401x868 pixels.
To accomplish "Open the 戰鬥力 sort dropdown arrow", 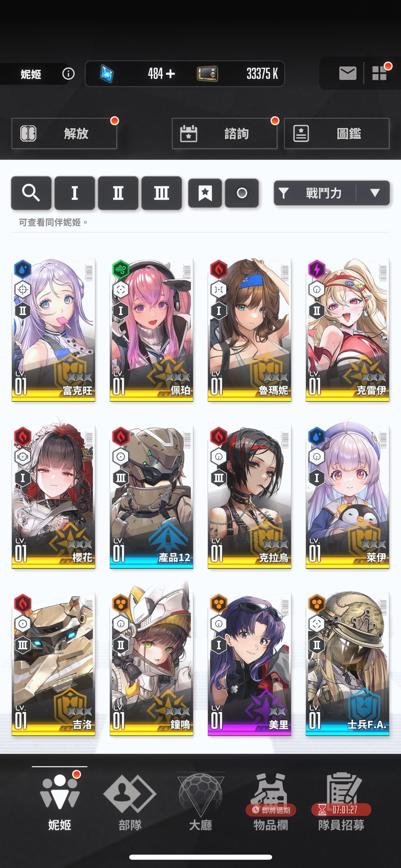I will 375,193.
